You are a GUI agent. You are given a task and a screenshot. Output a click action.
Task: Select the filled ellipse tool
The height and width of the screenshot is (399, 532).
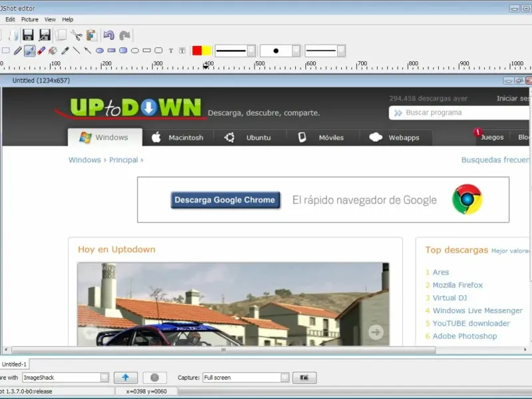pos(99,51)
